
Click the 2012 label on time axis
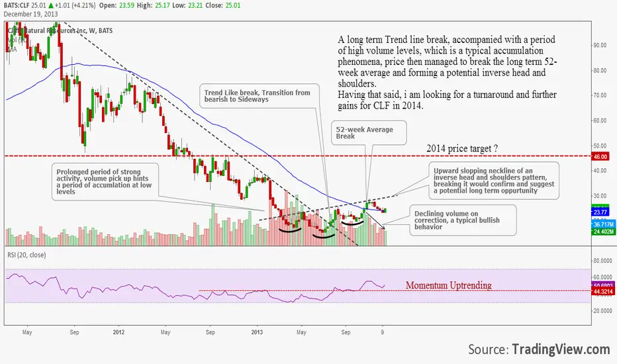tap(119, 332)
